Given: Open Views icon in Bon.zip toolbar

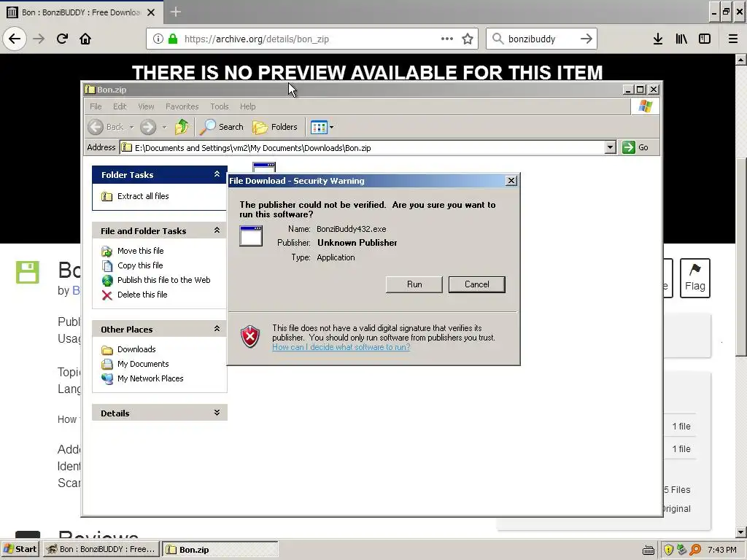Looking at the screenshot, I should pos(319,127).
